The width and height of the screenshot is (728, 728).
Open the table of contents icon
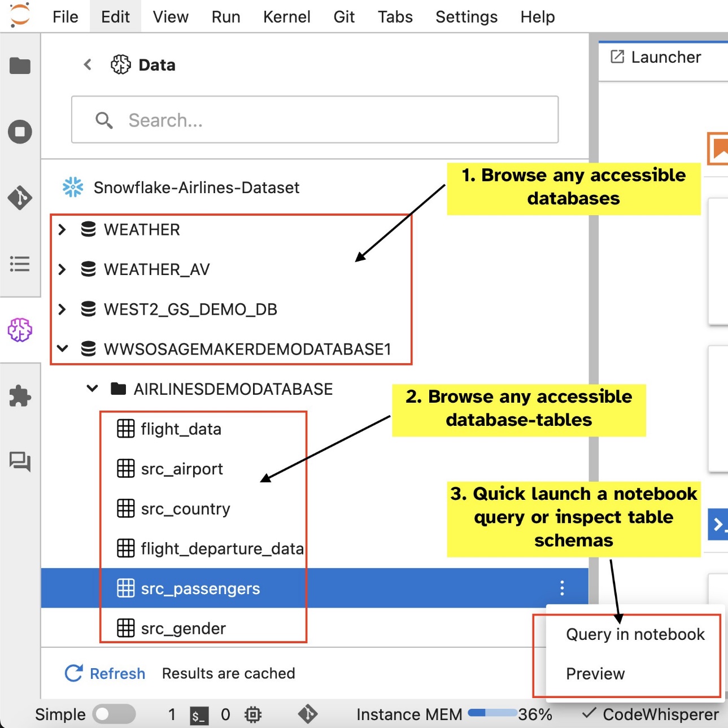[x=20, y=264]
